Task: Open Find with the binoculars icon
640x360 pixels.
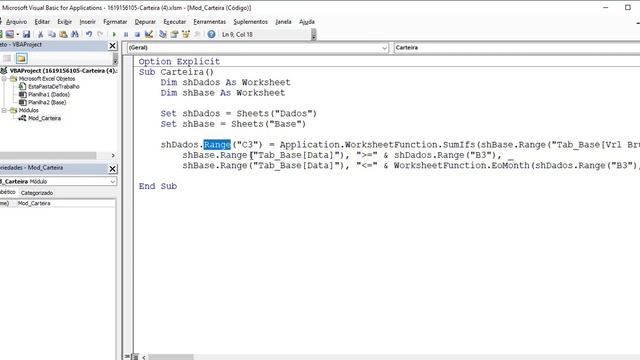Action: pyautogui.click(x=75, y=35)
